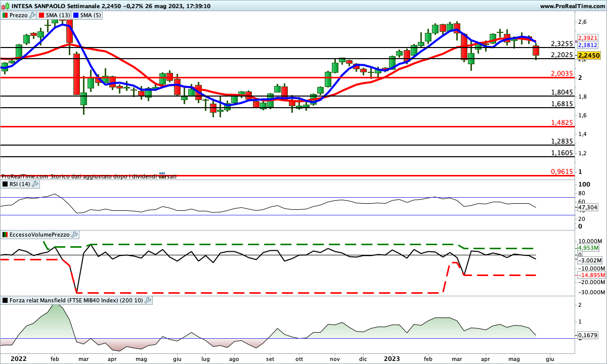Click the ott month label on time axis

coord(299,358)
